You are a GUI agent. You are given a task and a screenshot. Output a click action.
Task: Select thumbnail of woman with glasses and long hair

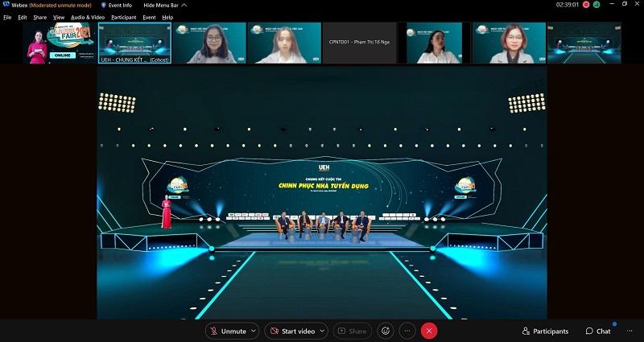[x=209, y=43]
